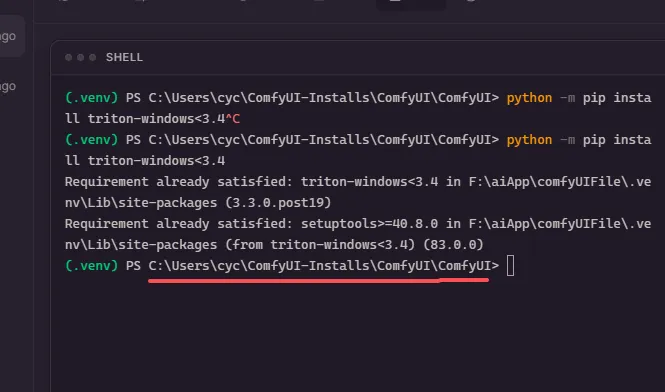Click 'll triton-windows<3.4' on the fourth line
This screenshot has width=665, height=392.
pos(145,161)
